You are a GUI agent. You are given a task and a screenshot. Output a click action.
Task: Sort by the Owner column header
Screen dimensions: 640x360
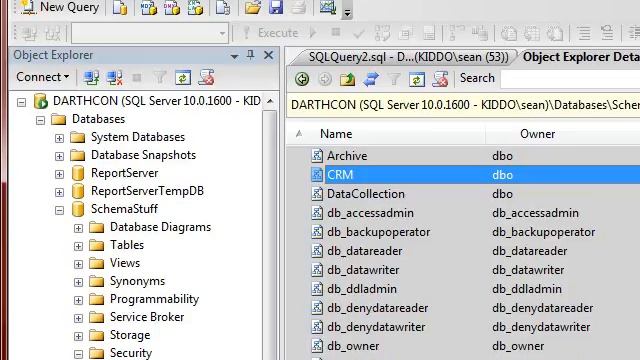coord(537,134)
